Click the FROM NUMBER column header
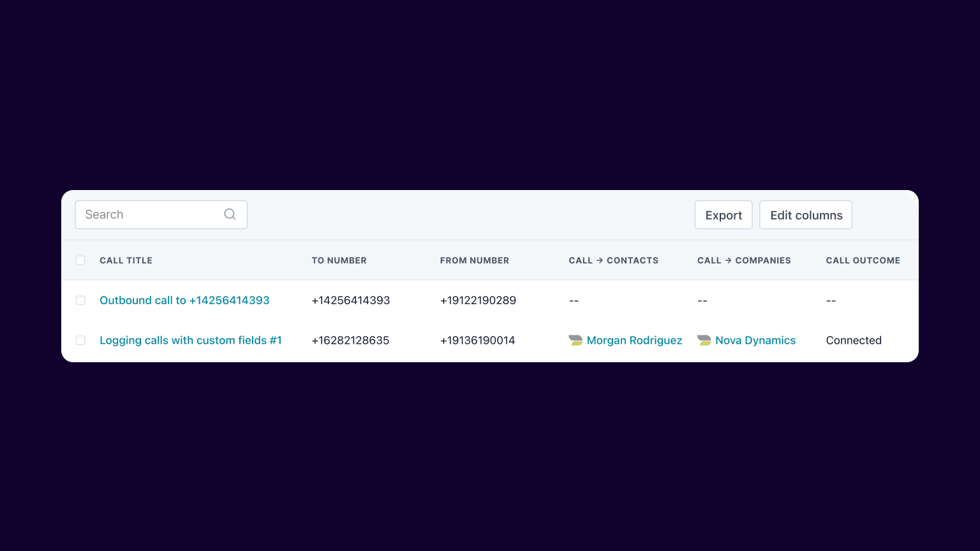The image size is (980, 551). pos(475,260)
